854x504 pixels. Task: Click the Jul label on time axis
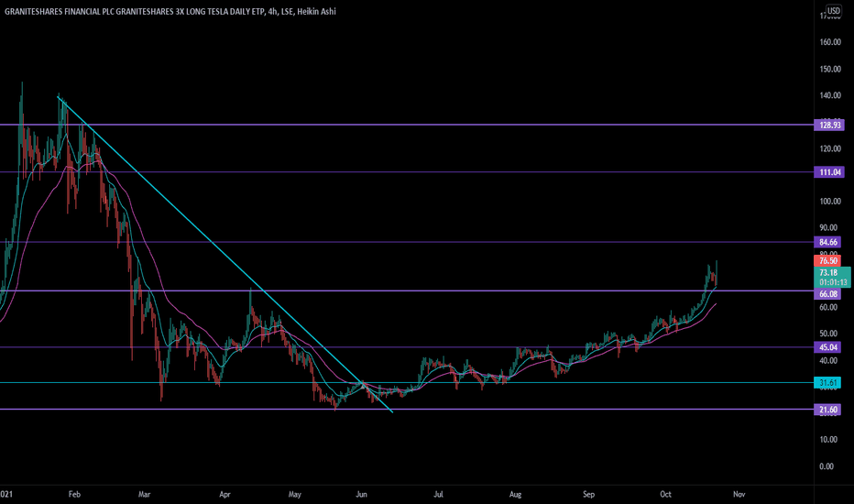pyautogui.click(x=438, y=495)
